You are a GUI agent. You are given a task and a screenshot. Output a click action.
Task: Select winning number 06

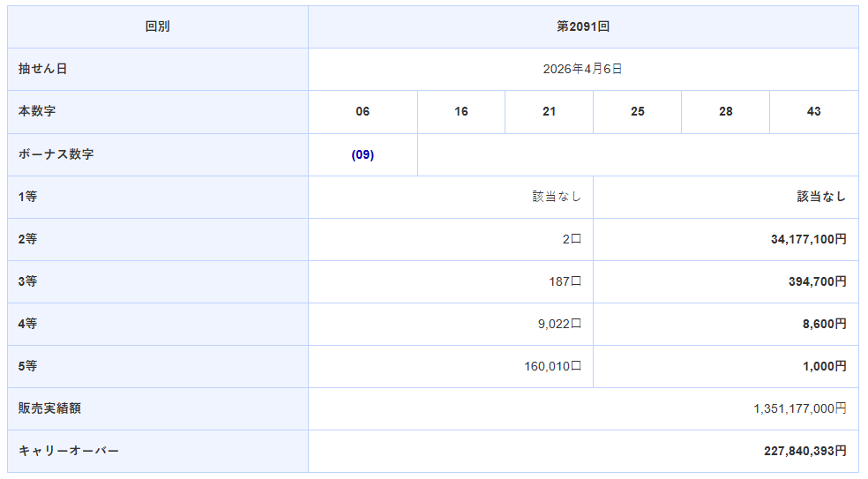pos(363,111)
